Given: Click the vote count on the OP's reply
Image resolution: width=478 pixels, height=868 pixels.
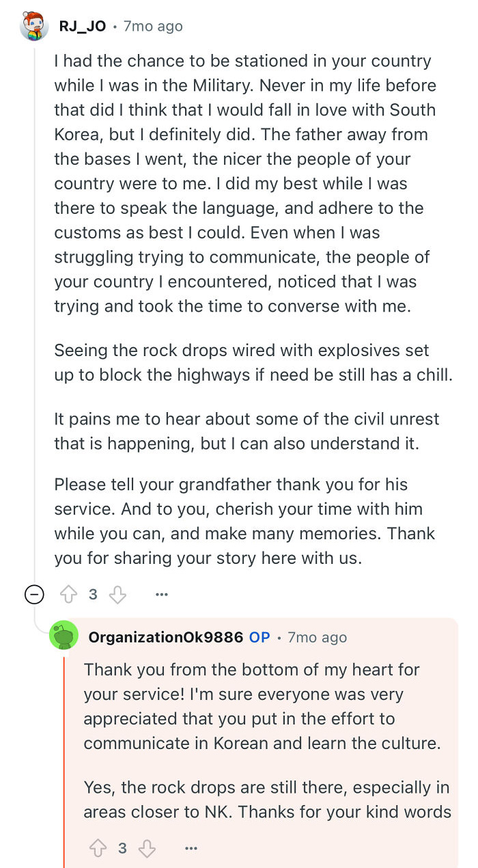Looking at the screenshot, I should (x=124, y=848).
